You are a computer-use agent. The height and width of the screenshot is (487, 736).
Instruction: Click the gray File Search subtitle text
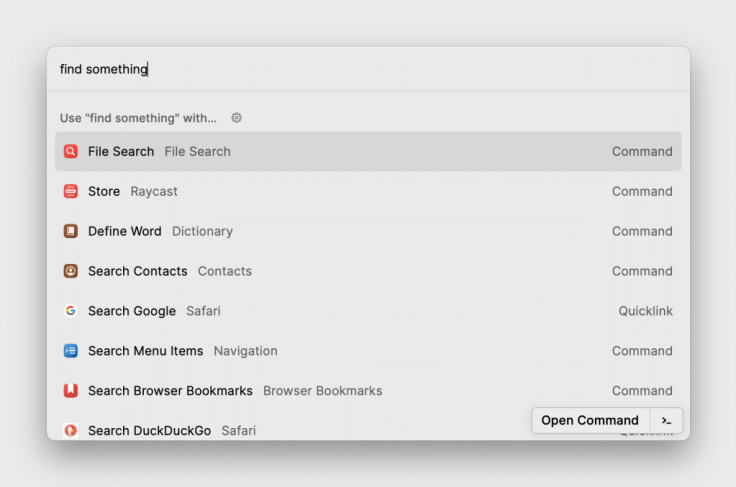[x=198, y=152]
